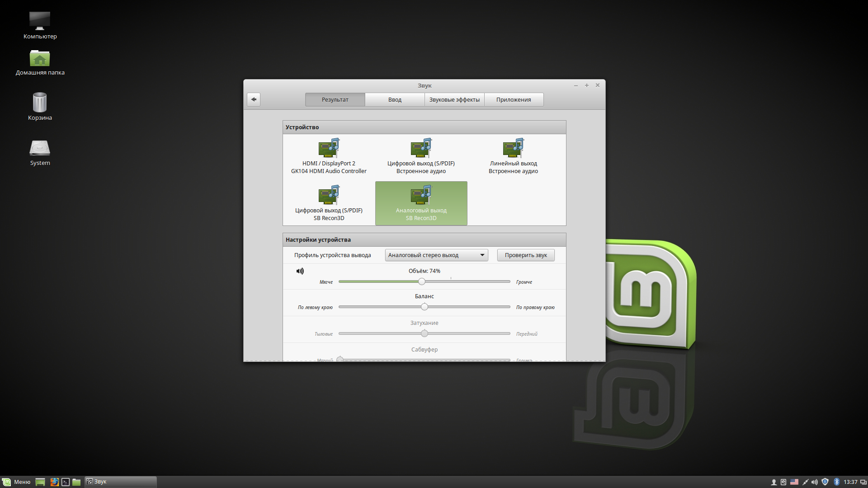Launch the terminal from the panel
The width and height of the screenshot is (868, 488).
[x=66, y=482]
